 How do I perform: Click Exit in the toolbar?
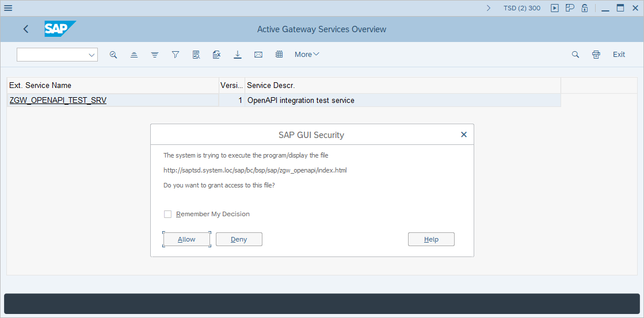click(x=619, y=55)
